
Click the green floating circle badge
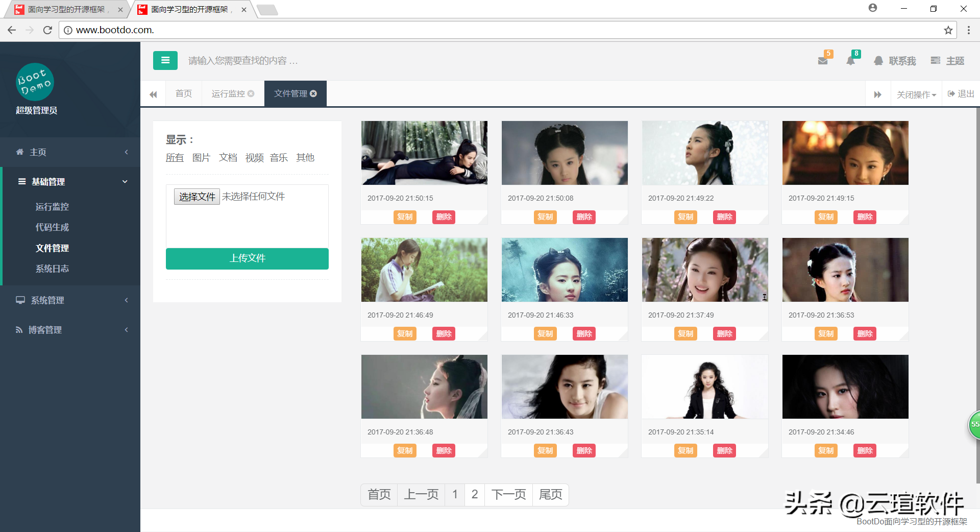[974, 424]
